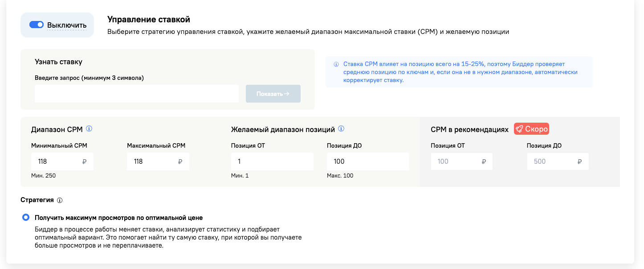
Task: Click the info icon in the blue hint banner
Action: click(336, 65)
